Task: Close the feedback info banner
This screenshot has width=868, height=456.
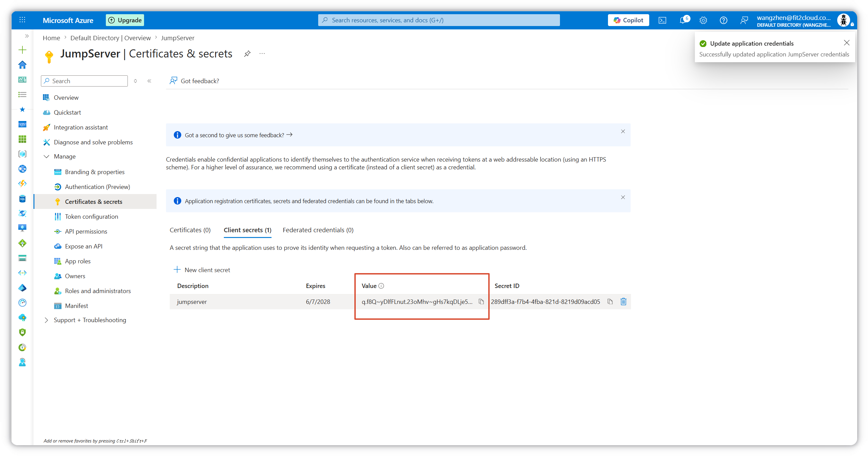Action: click(x=623, y=131)
